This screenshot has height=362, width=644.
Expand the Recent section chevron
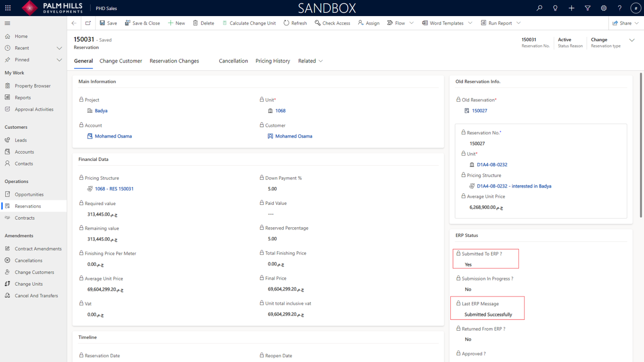click(x=59, y=48)
